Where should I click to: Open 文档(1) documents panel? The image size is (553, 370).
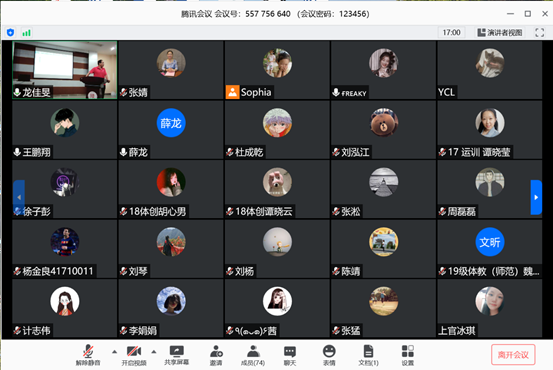(369, 355)
